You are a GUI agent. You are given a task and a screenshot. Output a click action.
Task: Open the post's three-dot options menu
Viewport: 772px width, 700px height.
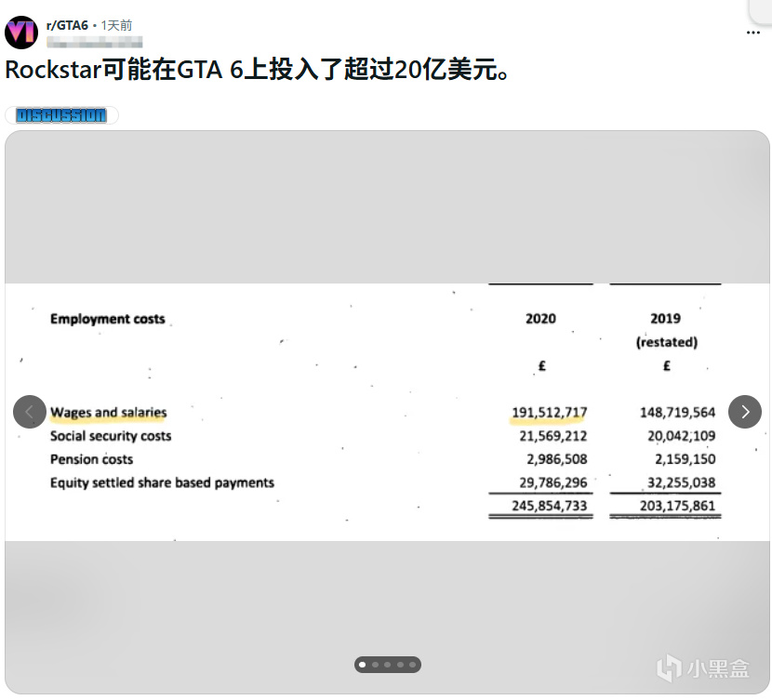(x=752, y=33)
